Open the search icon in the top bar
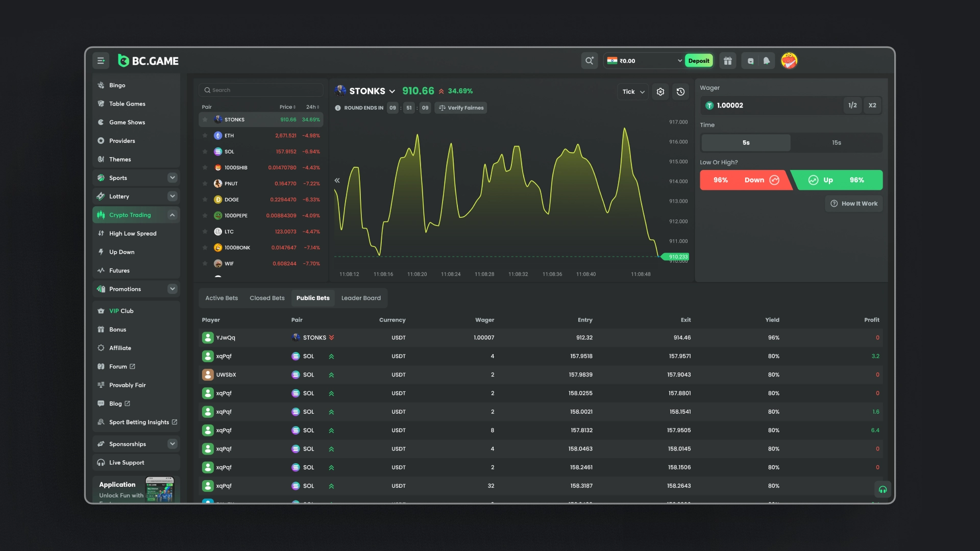Image resolution: width=980 pixels, height=551 pixels. click(589, 60)
